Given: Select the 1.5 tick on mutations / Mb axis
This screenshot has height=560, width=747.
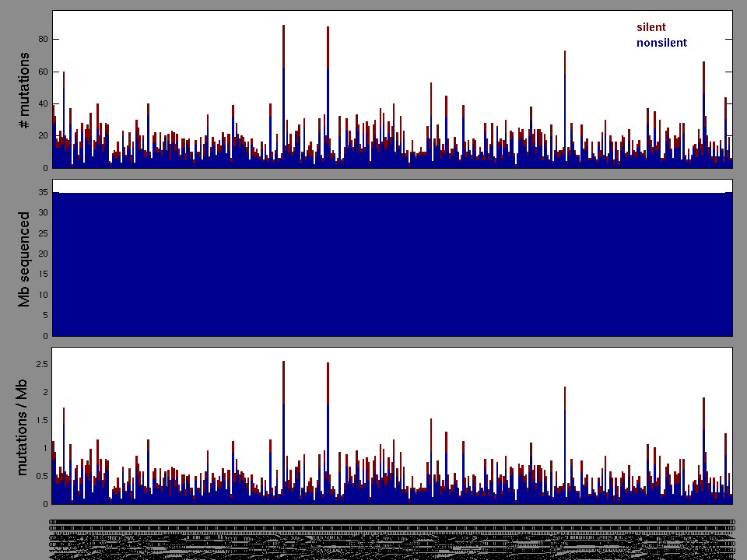Looking at the screenshot, I should pyautogui.click(x=41, y=420).
